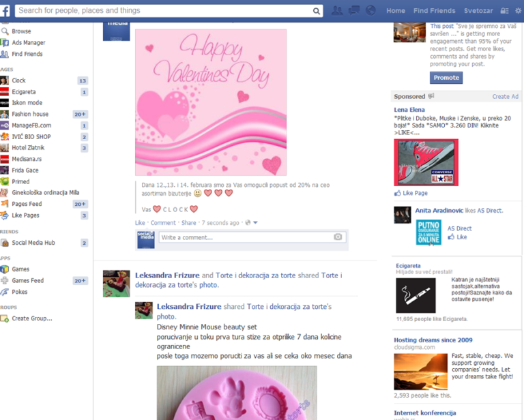Image resolution: width=524 pixels, height=420 pixels.
Task: Click the Fashion house page icon
Action: point(4,114)
